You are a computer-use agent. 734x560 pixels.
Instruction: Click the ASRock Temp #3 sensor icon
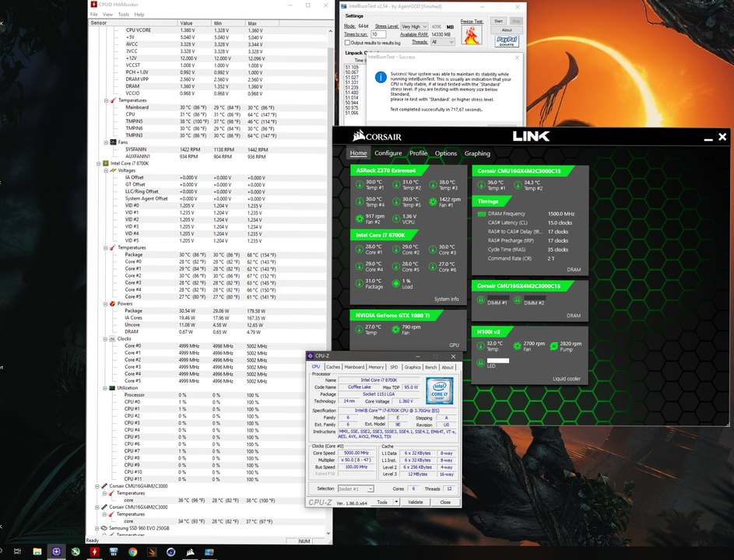433,185
